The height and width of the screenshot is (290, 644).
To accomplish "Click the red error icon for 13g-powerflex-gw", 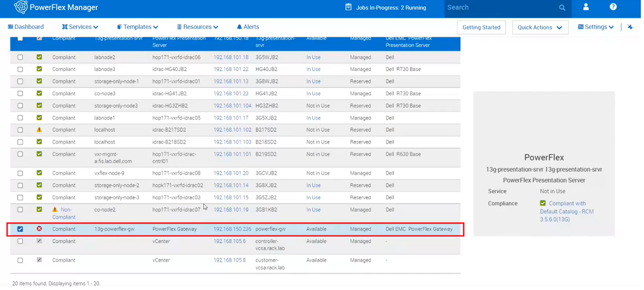I will tap(39, 229).
